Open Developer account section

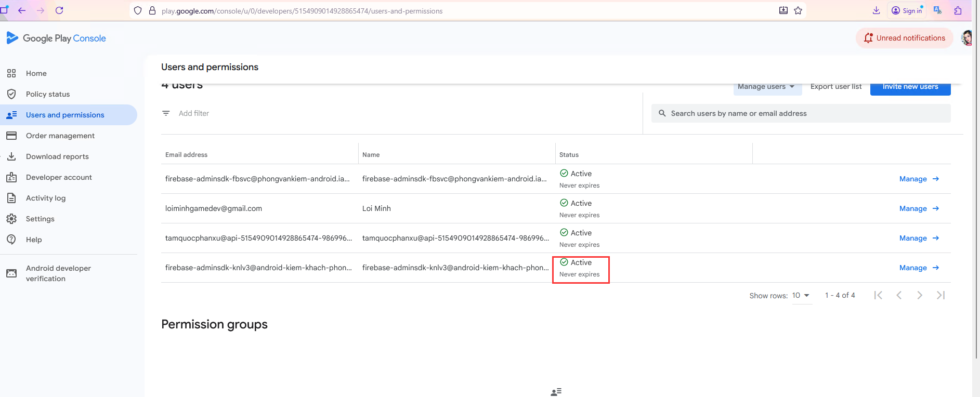pos(59,177)
